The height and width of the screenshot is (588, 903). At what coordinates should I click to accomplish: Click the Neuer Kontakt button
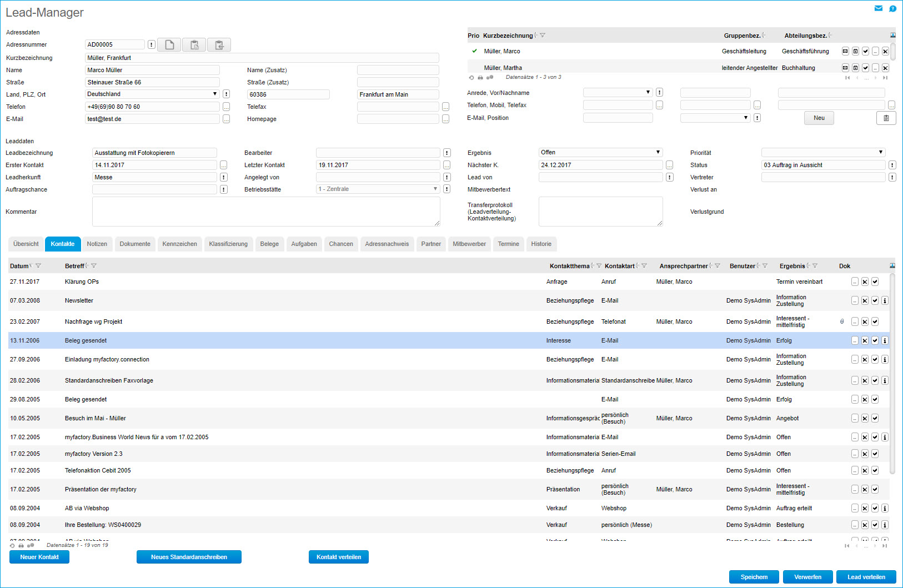[39, 557]
